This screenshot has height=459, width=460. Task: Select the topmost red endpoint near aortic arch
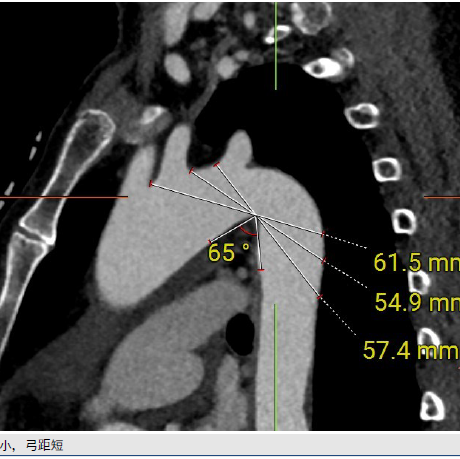pyautogui.click(x=217, y=164)
